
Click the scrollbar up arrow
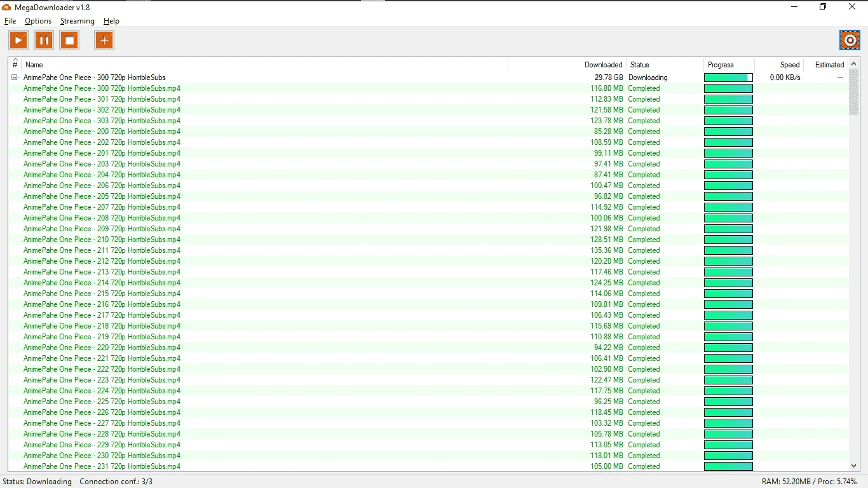[x=854, y=64]
